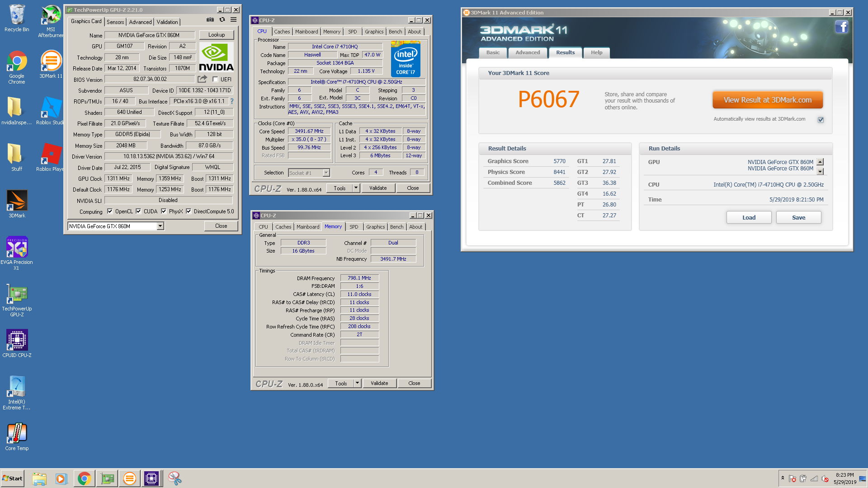
Task: Open Snipping Tool taskbar icon
Action: click(x=175, y=479)
